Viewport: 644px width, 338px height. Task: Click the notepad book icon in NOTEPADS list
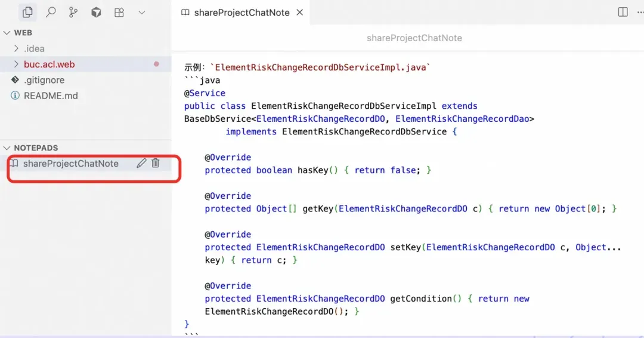pyautogui.click(x=14, y=163)
